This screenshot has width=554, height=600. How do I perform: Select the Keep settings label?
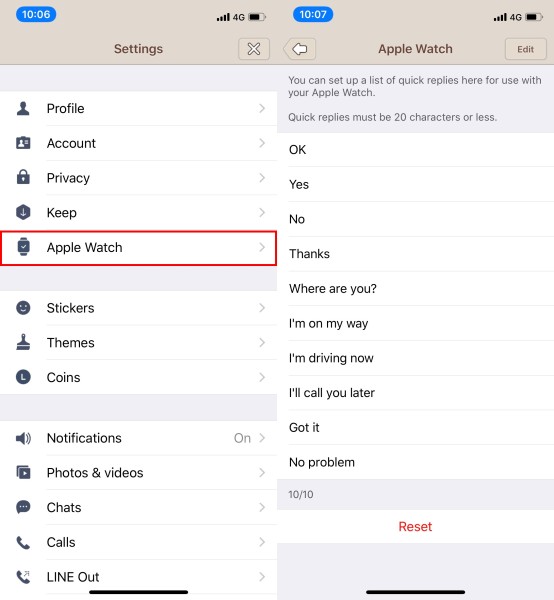pos(62,213)
